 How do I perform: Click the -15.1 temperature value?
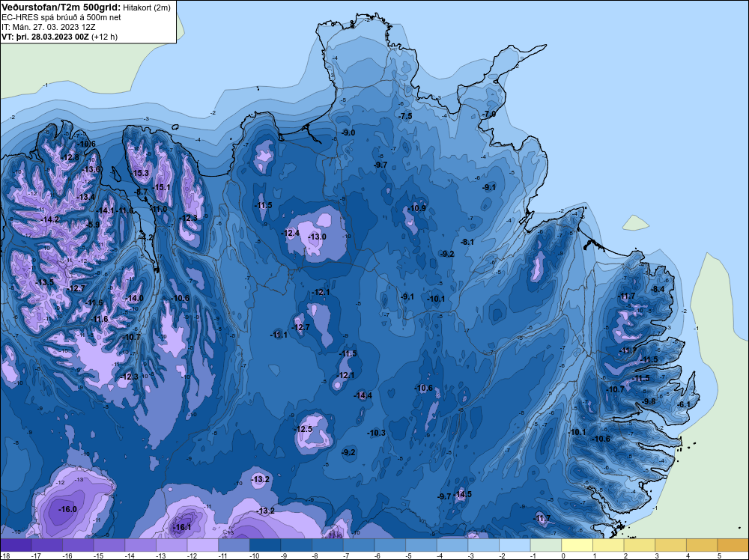tap(162, 187)
